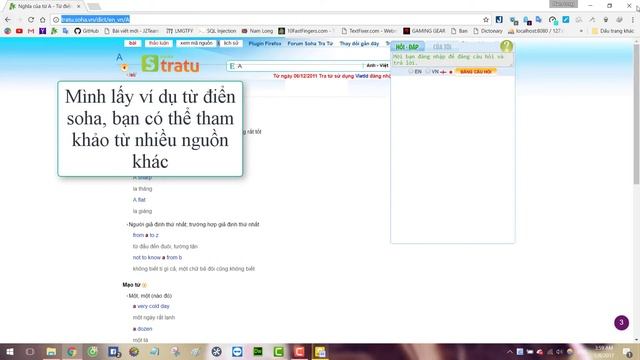Viewport: 640px width, 360px height.
Task: Open Chrome from the taskbar
Action: click(x=72, y=351)
